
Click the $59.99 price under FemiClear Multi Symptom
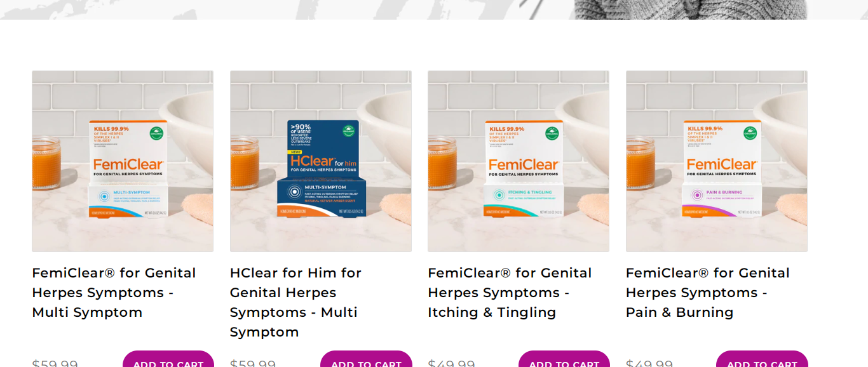click(55, 363)
